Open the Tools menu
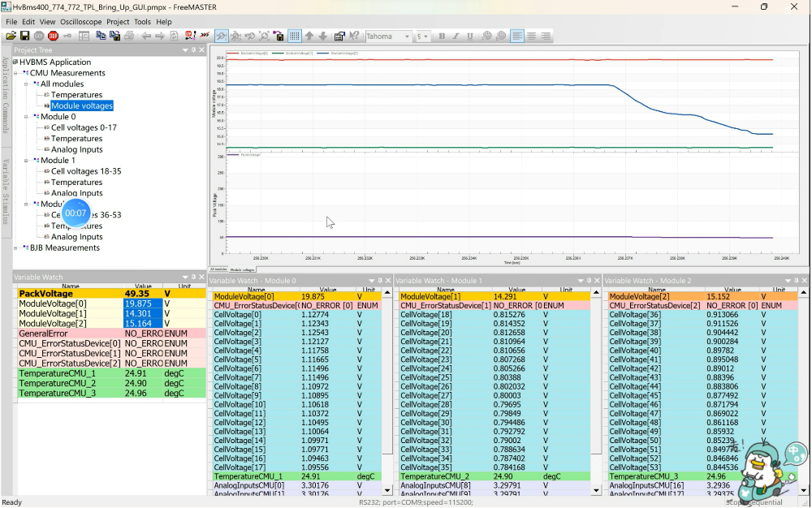The height and width of the screenshot is (508, 812). [142, 22]
